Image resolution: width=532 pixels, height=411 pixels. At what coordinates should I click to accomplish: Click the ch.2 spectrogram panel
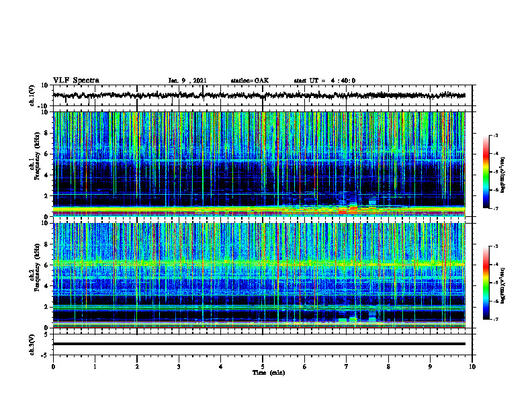click(x=259, y=275)
